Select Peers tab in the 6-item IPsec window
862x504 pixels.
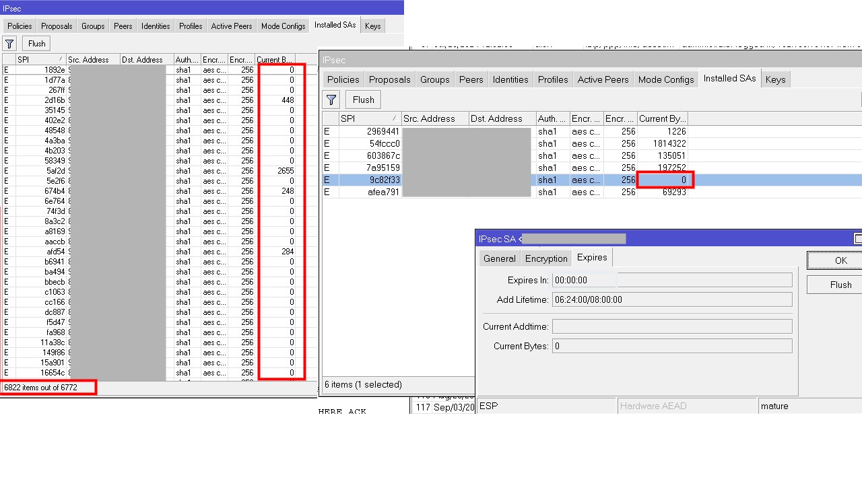471,79
